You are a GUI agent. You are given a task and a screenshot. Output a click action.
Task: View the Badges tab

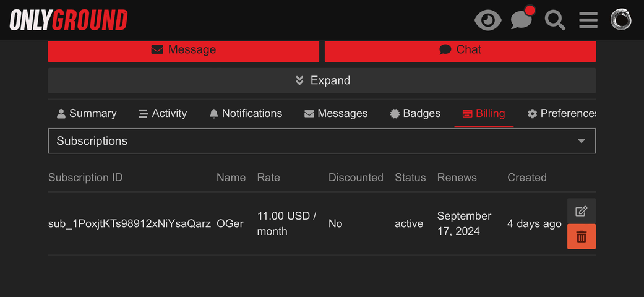[x=415, y=113]
